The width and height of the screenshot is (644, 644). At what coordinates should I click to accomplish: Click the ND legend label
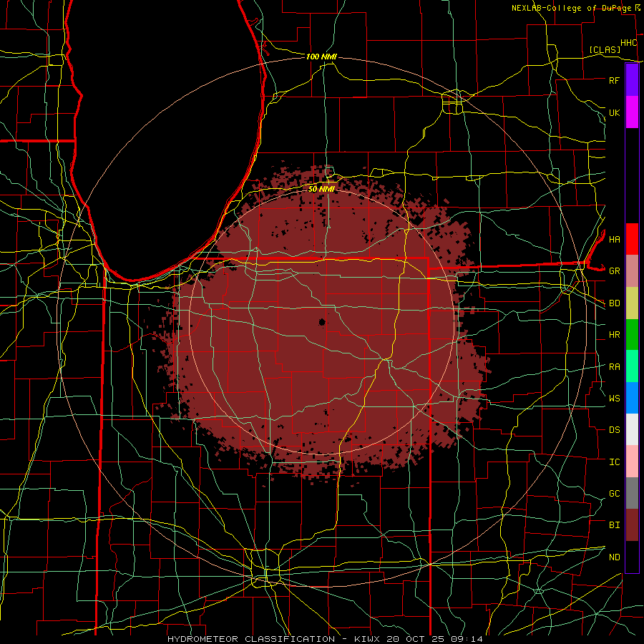pyautogui.click(x=614, y=557)
